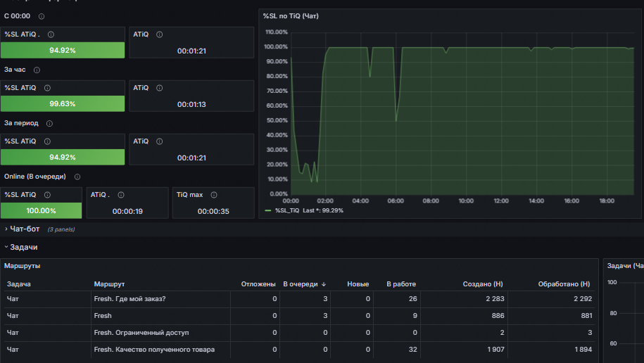Image resolution: width=644 pixels, height=363 pixels.
Task: Open the %SL по TiQ (Чат) panel title
Action: [291, 16]
